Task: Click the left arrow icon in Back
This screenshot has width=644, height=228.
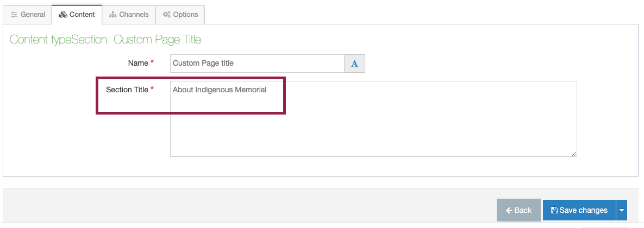Action: (x=509, y=211)
